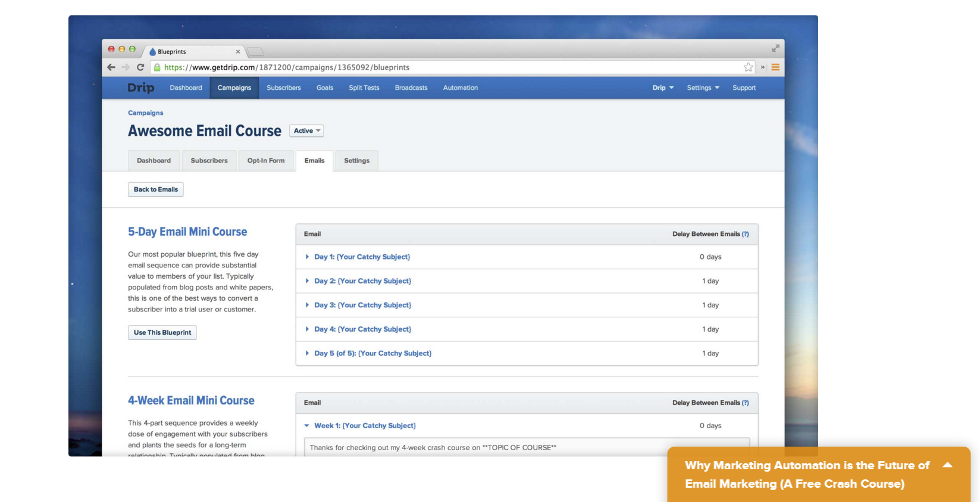This screenshot has width=980, height=502.
Task: Go to Split Tests in navigation
Action: point(364,88)
